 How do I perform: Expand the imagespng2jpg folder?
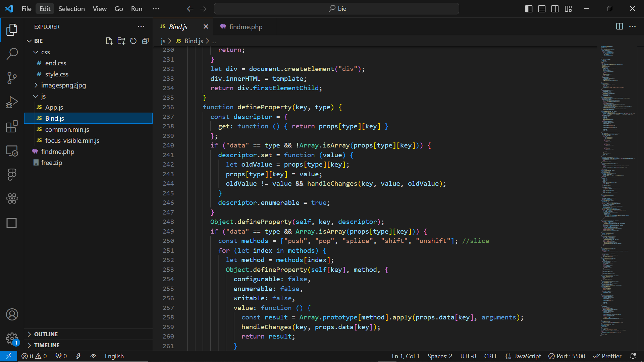pos(63,85)
